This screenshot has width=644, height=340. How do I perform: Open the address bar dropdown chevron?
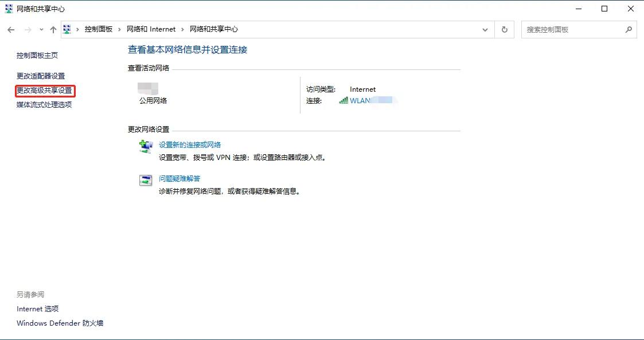[485, 29]
